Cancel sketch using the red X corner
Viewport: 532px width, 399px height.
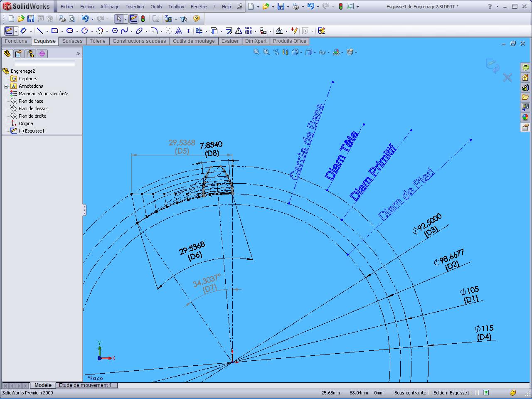tap(507, 77)
